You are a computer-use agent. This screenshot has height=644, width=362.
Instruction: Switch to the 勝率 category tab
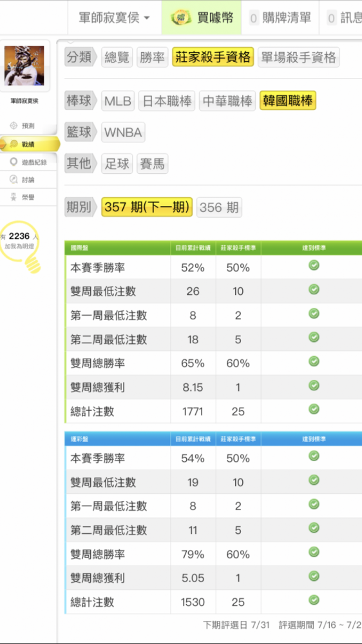(153, 57)
